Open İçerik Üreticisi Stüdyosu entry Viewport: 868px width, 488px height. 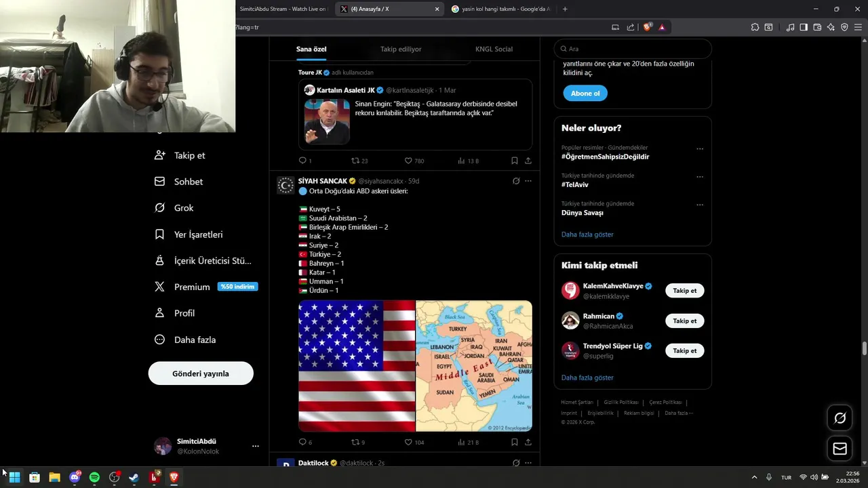pos(203,261)
